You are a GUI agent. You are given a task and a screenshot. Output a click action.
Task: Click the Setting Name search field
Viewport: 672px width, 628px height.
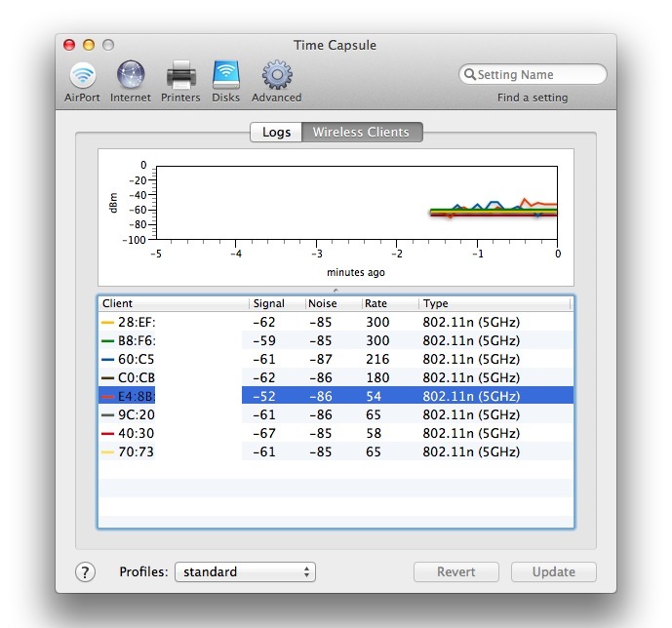tap(533, 74)
